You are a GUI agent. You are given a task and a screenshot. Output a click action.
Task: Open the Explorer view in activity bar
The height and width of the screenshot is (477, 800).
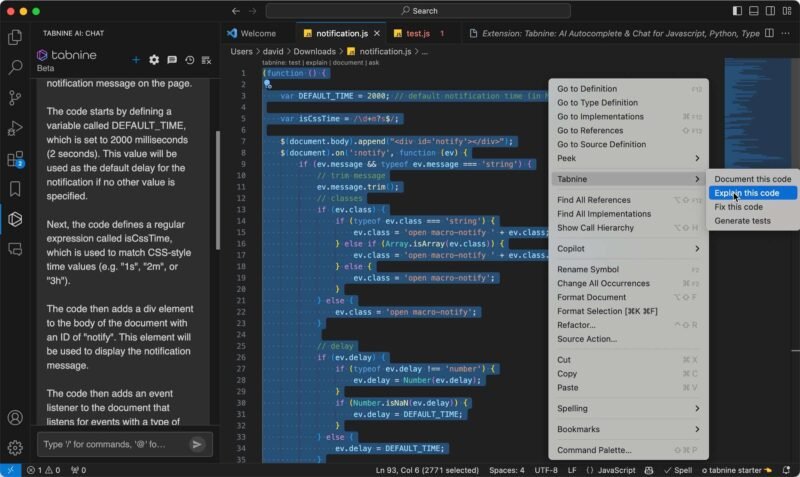(15, 37)
